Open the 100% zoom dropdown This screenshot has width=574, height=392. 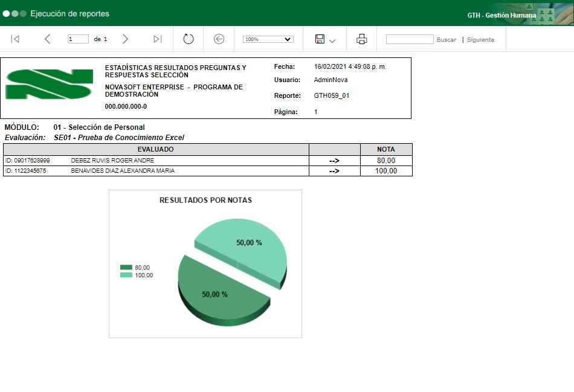click(268, 39)
